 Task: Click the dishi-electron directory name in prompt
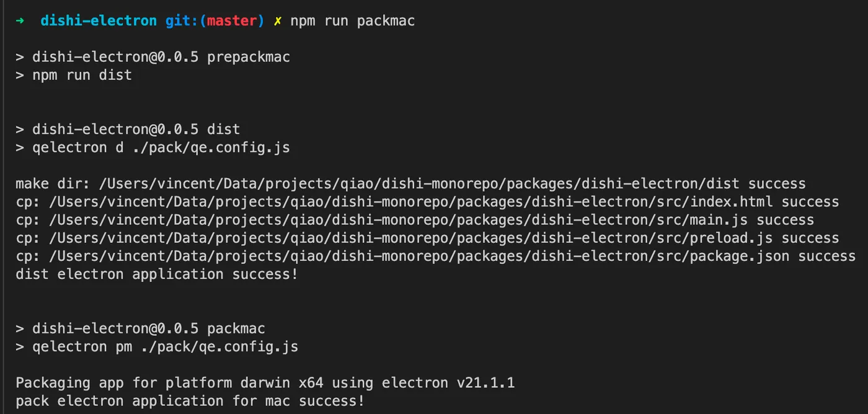[99, 21]
